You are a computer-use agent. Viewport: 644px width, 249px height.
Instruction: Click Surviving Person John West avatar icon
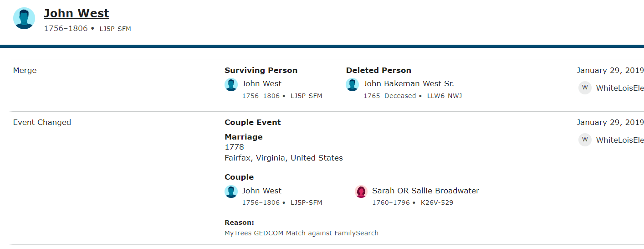(x=231, y=84)
